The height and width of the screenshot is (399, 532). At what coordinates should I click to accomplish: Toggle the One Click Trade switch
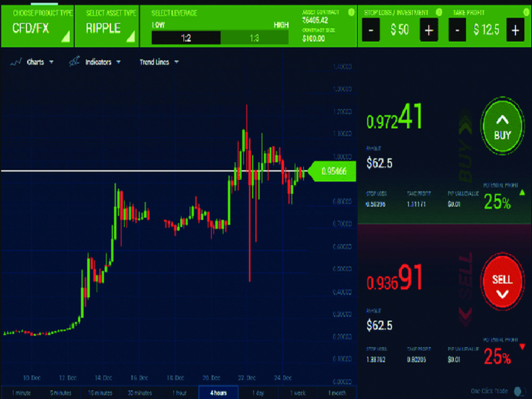(518, 392)
